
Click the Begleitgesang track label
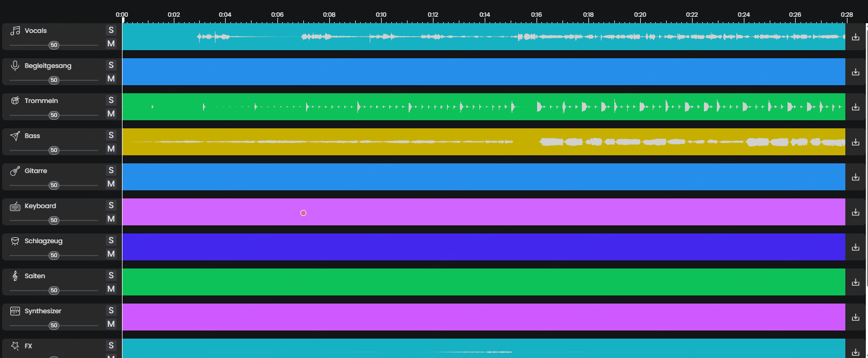tap(48, 66)
